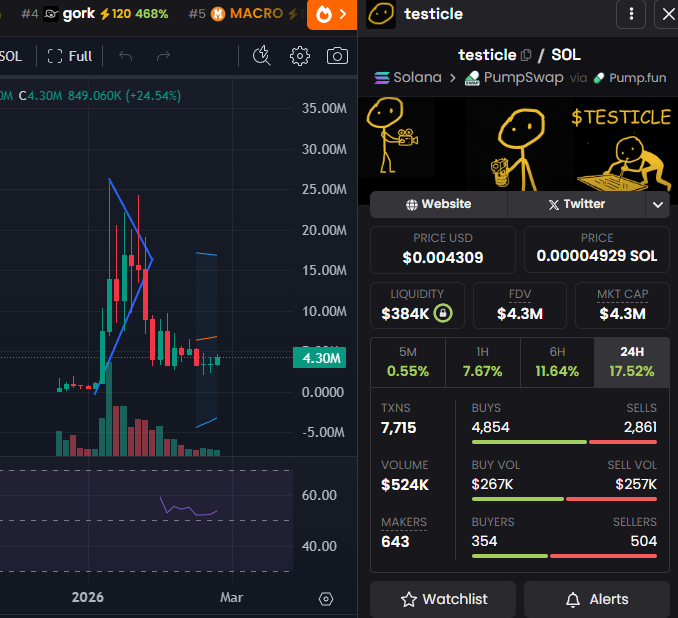
Task: Add testicle to Watchlist
Action: pos(443,599)
